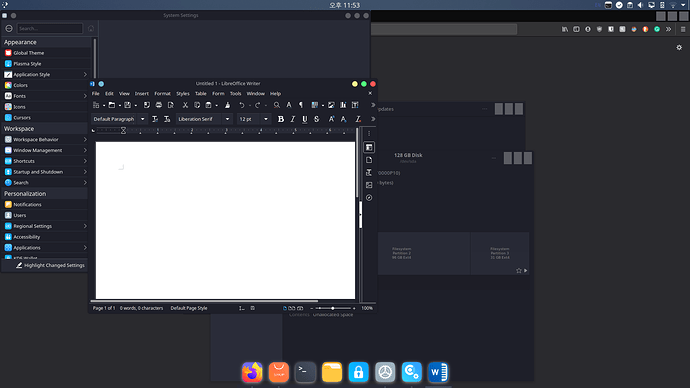
Task: Click the Print icon in Writer toolbar
Action: click(x=158, y=105)
